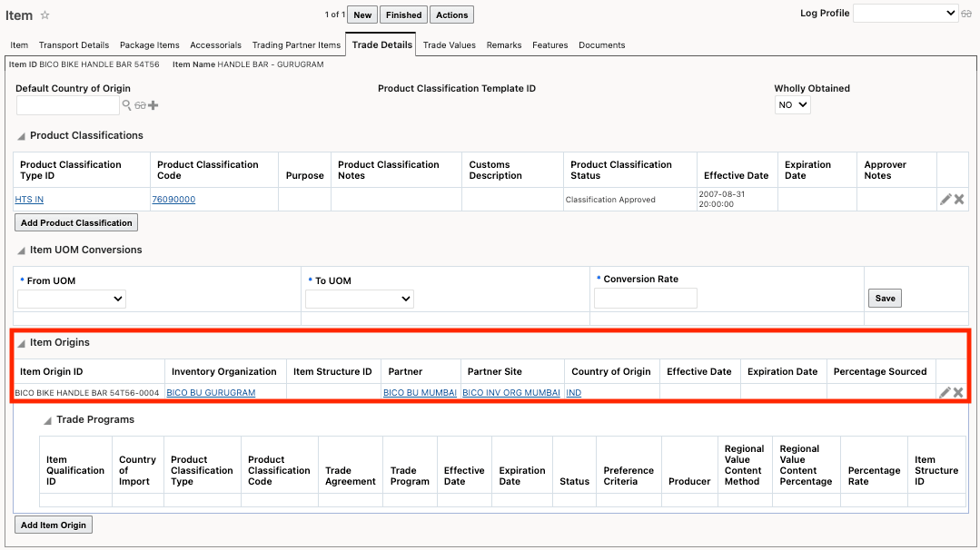This screenshot has height=550, width=980.
Task: Switch to the Accessorials tab
Action: 215,45
